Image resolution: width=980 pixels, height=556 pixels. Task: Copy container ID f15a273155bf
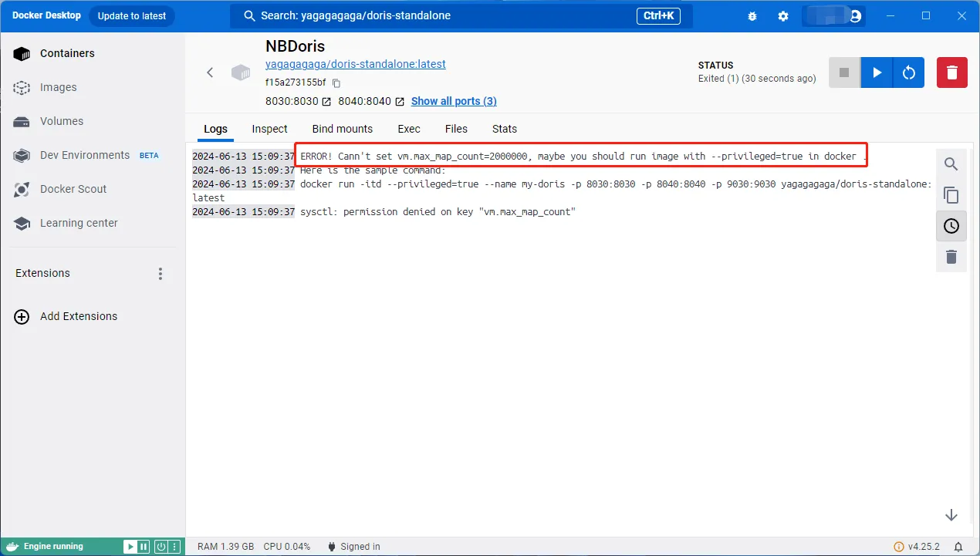click(x=336, y=83)
